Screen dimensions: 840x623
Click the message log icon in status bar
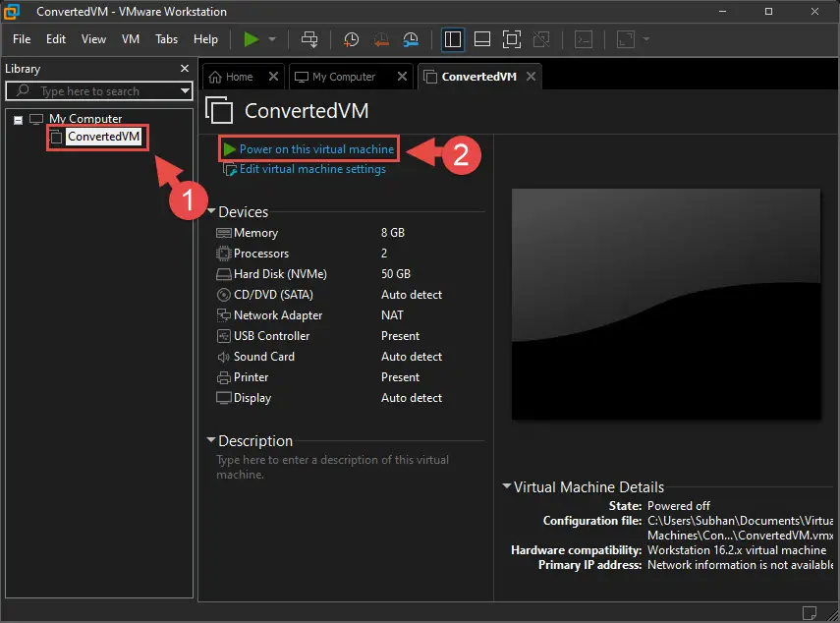tap(810, 613)
